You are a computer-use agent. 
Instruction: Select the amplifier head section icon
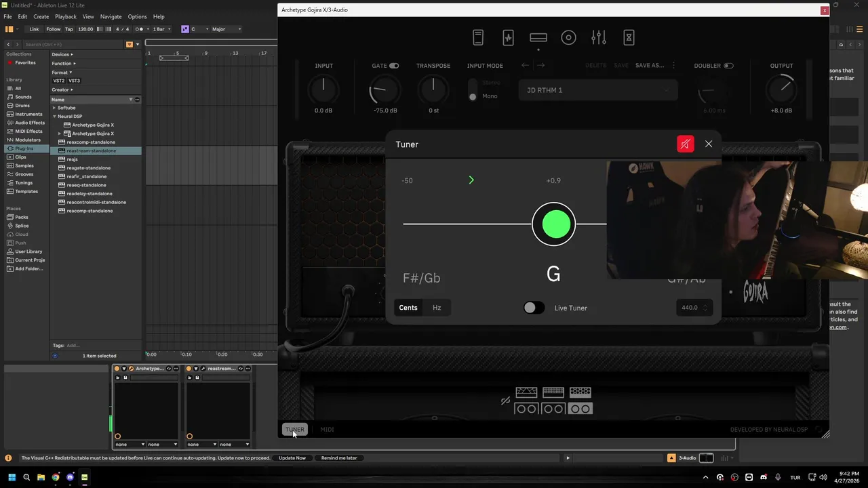(x=538, y=38)
